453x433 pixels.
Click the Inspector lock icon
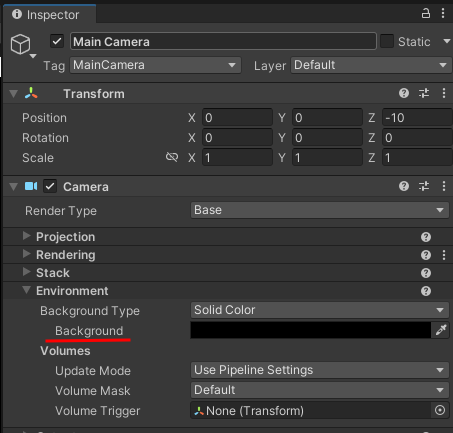[x=426, y=14]
